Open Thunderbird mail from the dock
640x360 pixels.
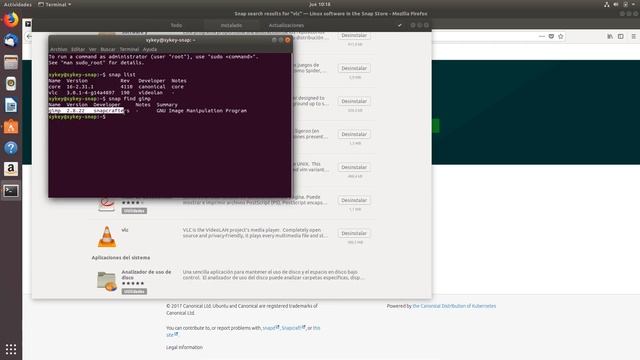tap(11, 40)
